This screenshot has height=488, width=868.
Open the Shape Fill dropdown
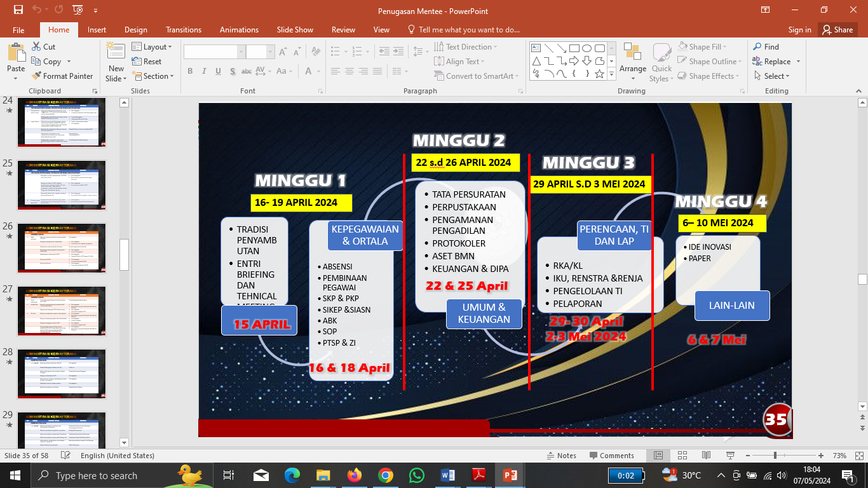click(x=703, y=47)
